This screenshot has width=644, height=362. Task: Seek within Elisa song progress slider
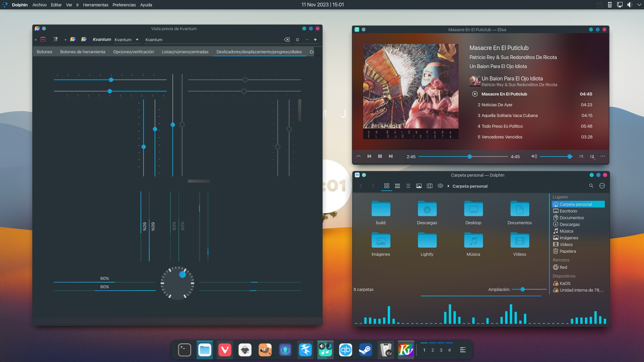tap(463, 157)
